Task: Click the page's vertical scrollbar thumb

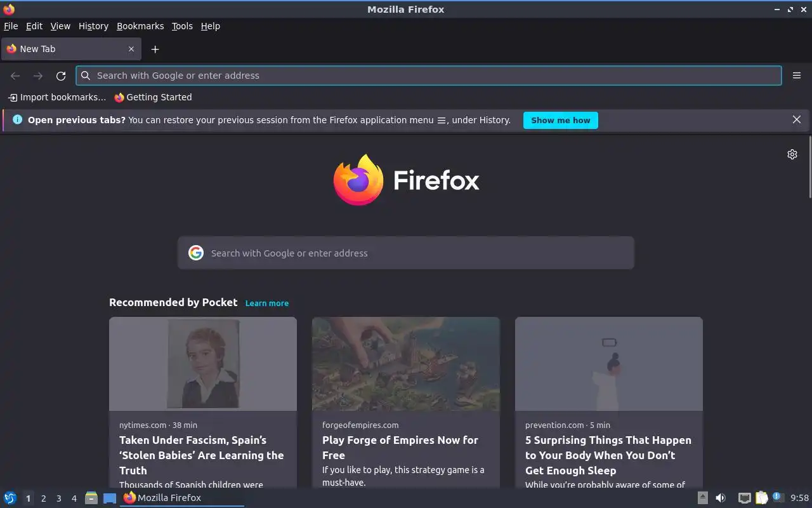Action: (809, 167)
